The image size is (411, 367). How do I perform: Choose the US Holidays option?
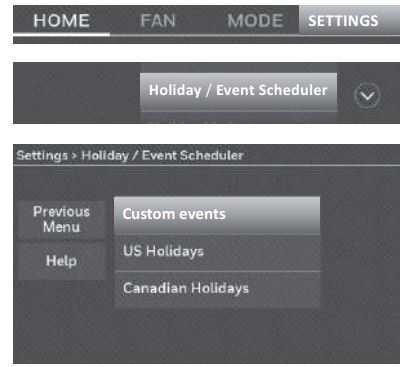(x=217, y=252)
